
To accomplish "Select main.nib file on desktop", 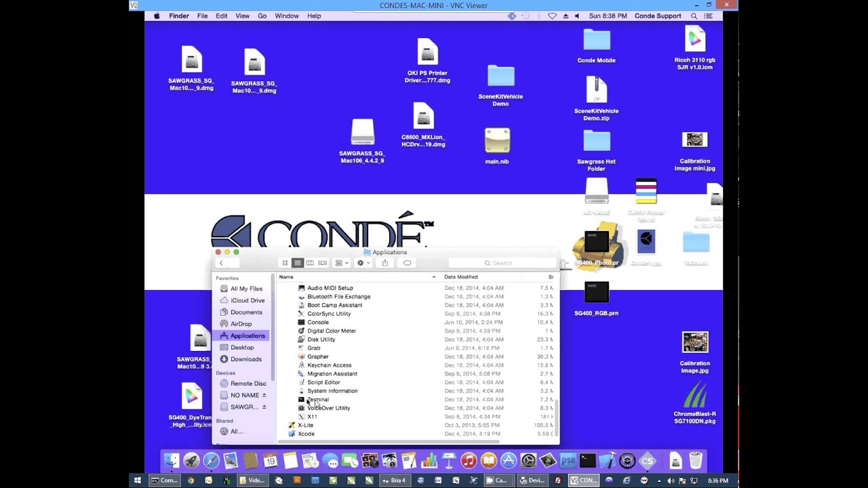I will (x=497, y=146).
